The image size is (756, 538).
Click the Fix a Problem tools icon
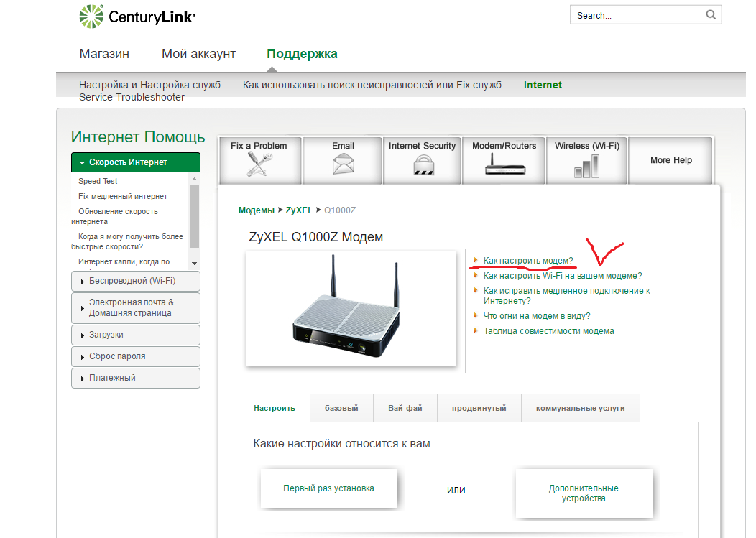[259, 164]
